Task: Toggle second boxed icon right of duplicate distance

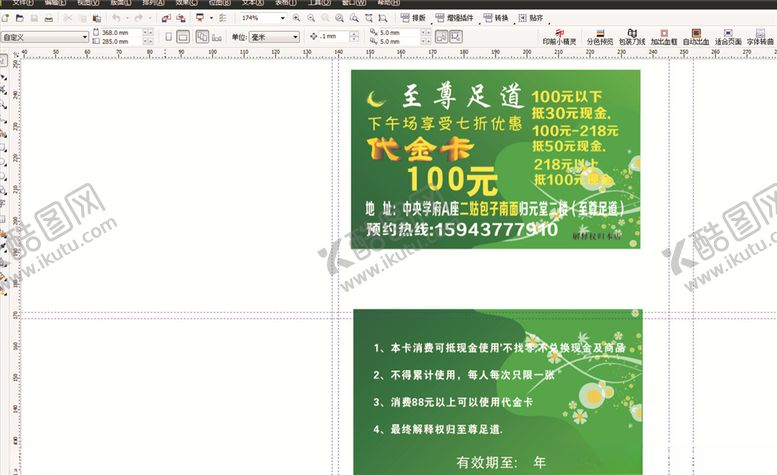Action: point(456,37)
